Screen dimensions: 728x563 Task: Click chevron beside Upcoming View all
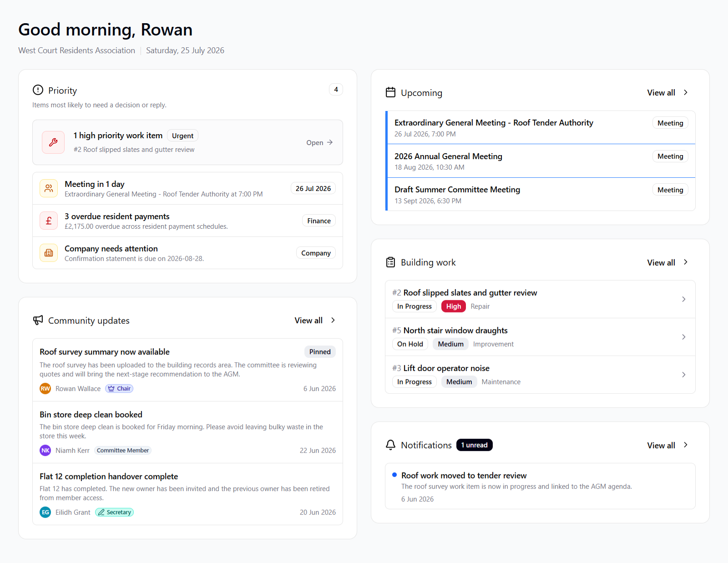pyautogui.click(x=686, y=92)
